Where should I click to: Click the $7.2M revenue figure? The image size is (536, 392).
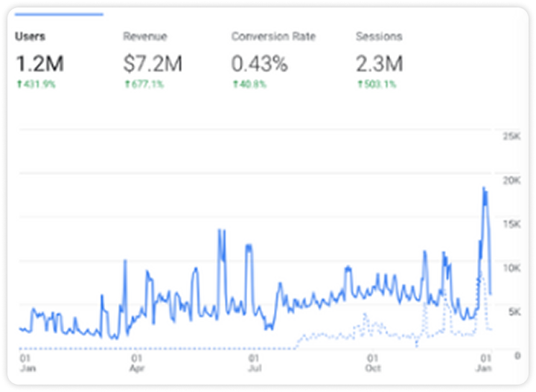[x=153, y=64]
